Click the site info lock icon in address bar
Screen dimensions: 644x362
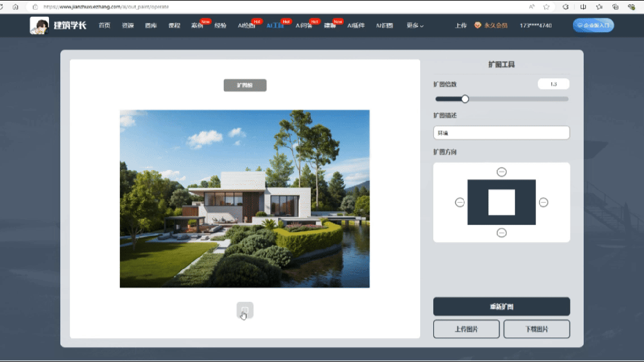point(35,7)
